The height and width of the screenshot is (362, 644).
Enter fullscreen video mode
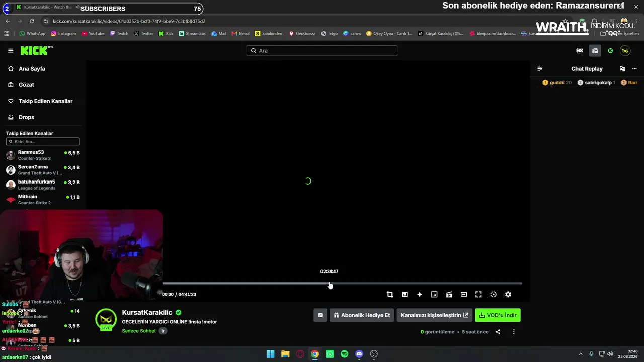click(478, 294)
